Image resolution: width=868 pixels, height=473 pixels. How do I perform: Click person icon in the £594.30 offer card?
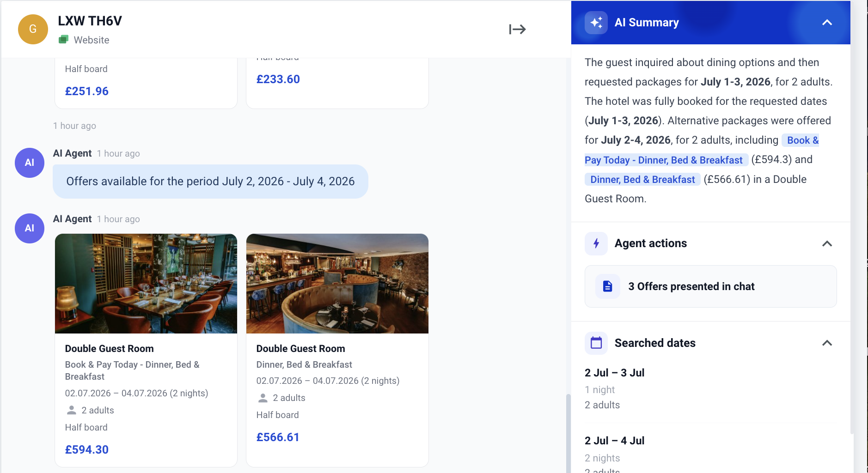pyautogui.click(x=72, y=410)
